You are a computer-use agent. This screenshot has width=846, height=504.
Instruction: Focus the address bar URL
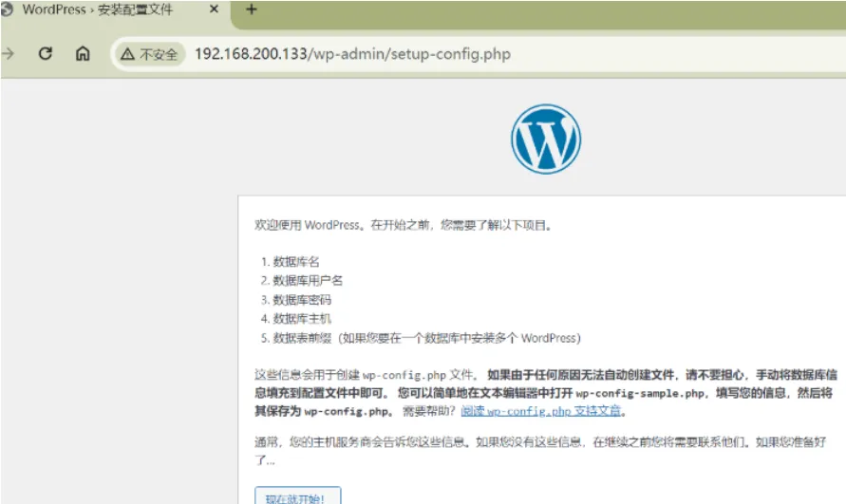pos(351,53)
